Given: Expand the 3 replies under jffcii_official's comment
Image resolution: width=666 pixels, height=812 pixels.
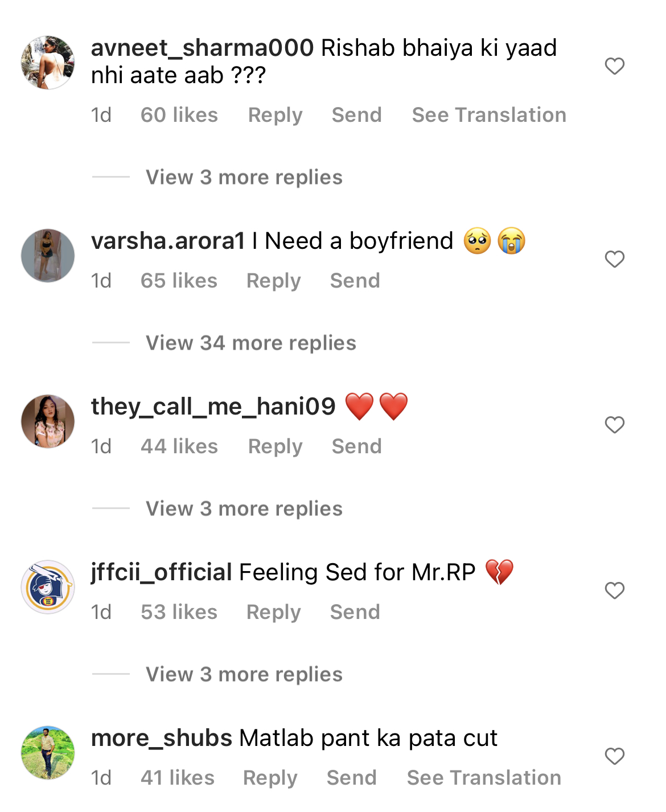Looking at the screenshot, I should pyautogui.click(x=244, y=674).
